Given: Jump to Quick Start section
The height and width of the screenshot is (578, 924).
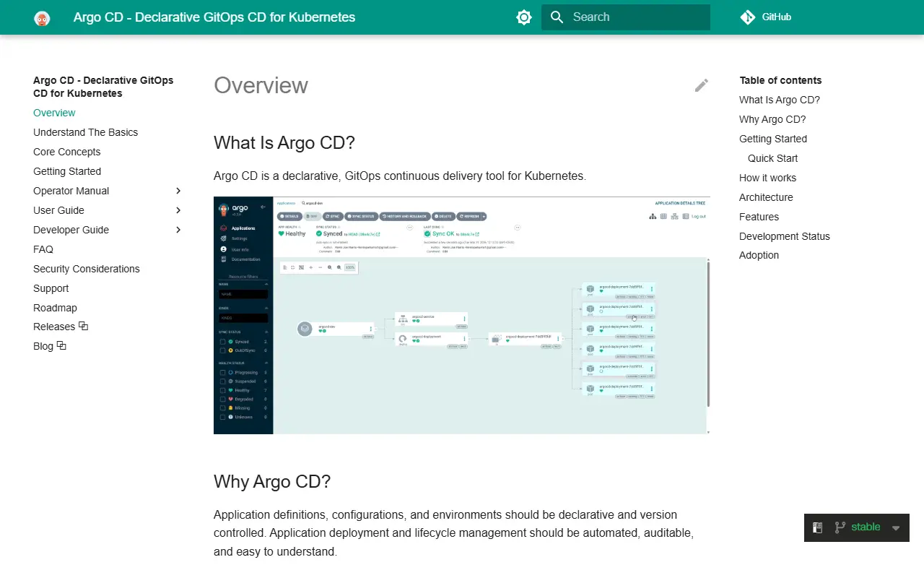Looking at the screenshot, I should [x=772, y=158].
